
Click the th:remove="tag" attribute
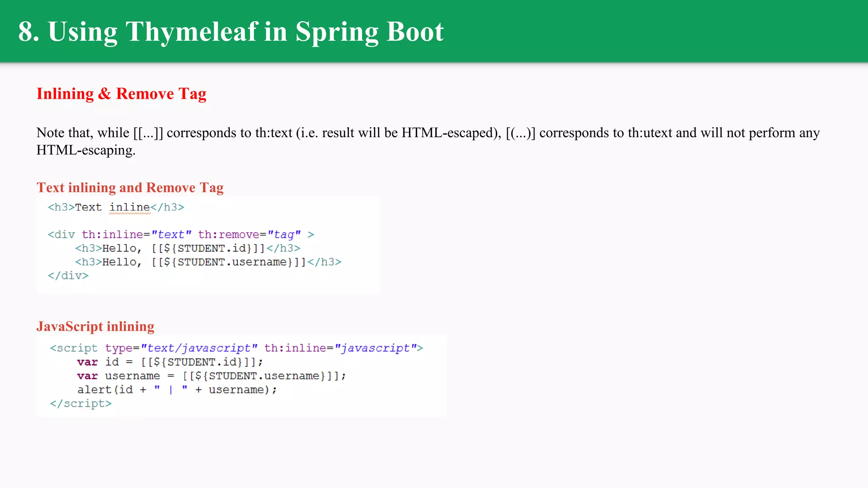pos(249,235)
